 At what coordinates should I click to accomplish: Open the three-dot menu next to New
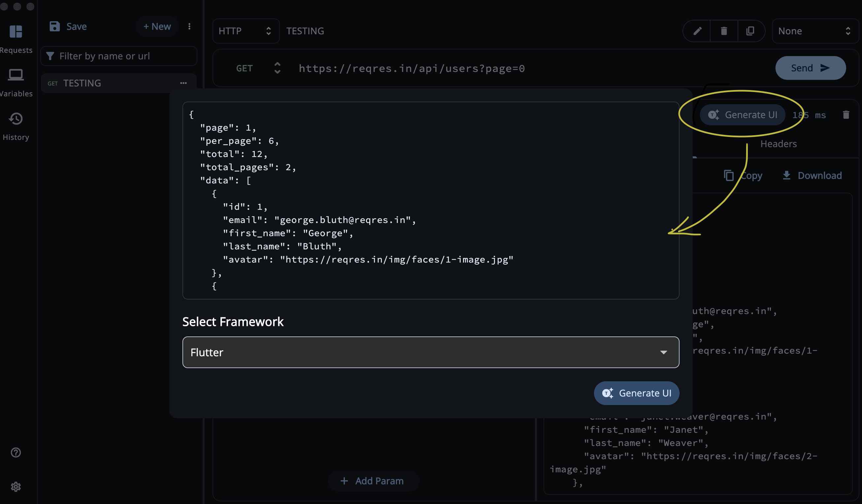189,27
